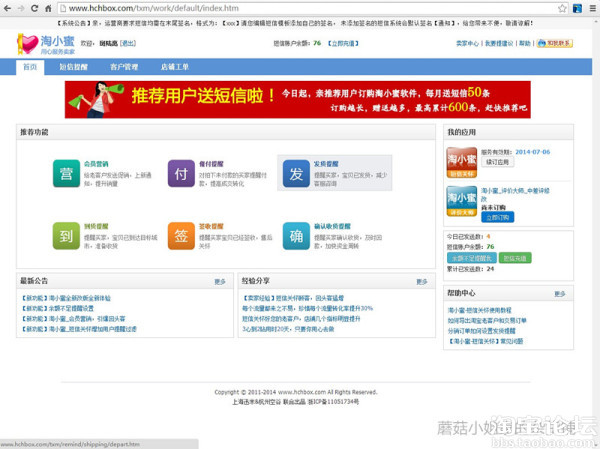Open the 到货提醒 title link
The image size is (600, 449).
(x=96, y=226)
